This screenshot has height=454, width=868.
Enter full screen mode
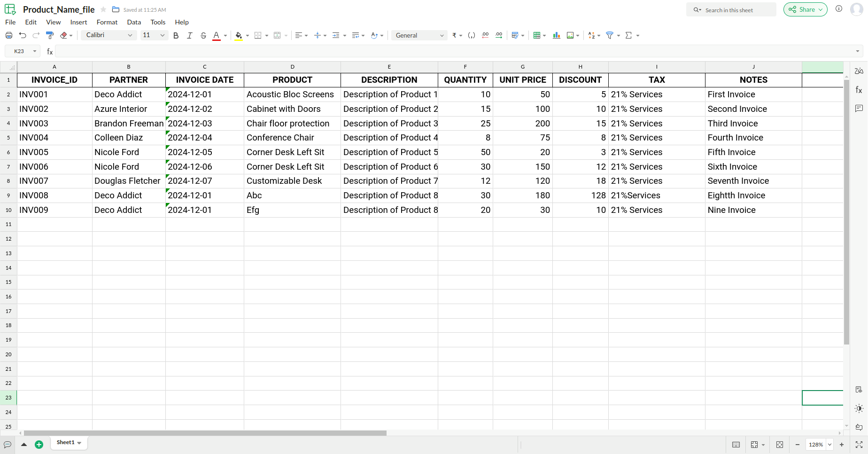click(x=859, y=445)
